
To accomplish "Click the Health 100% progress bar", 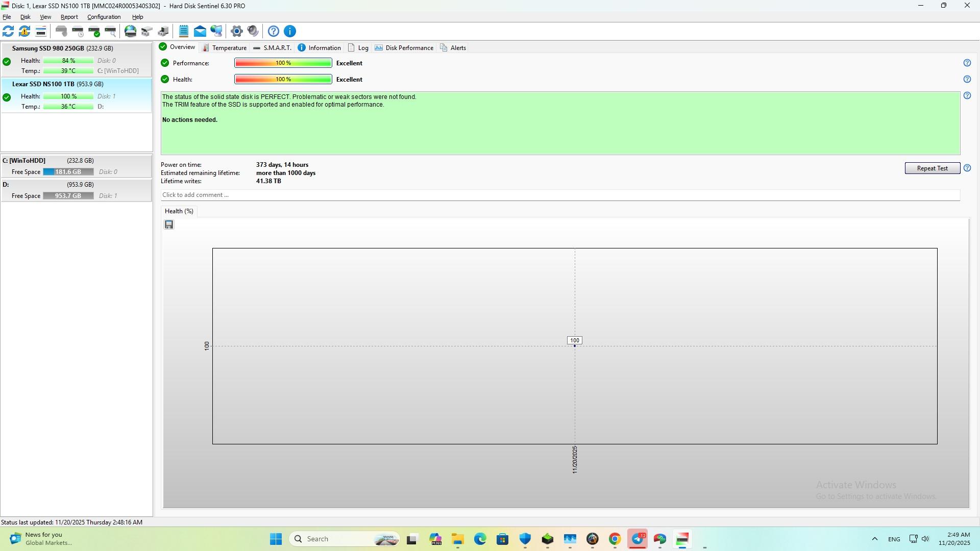I will click(x=283, y=80).
